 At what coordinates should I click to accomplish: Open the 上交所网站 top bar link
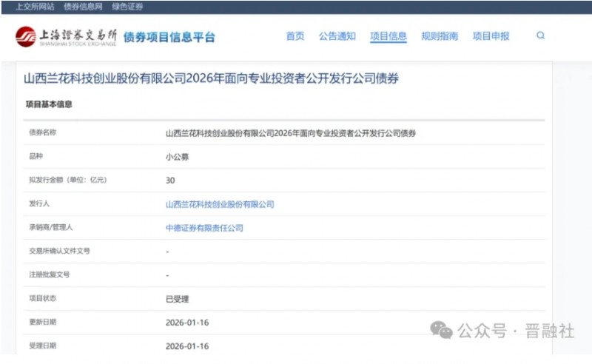pos(35,7)
